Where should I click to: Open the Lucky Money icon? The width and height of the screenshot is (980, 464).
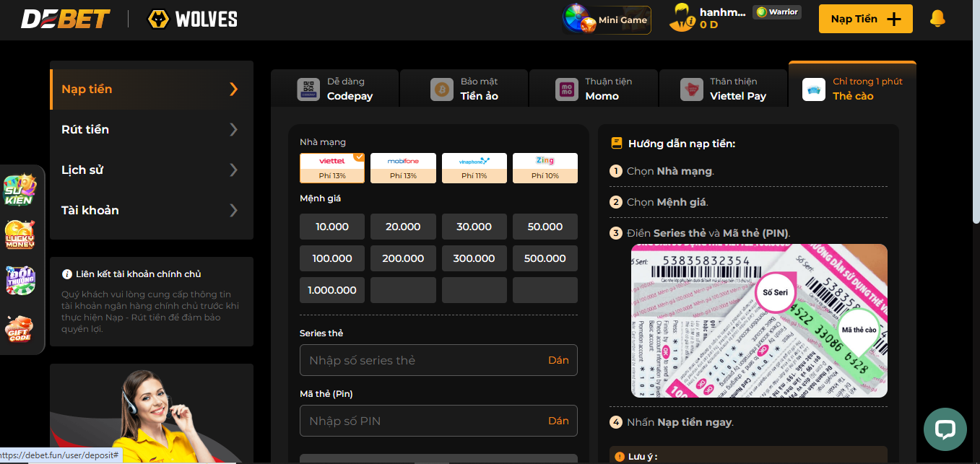(20, 235)
